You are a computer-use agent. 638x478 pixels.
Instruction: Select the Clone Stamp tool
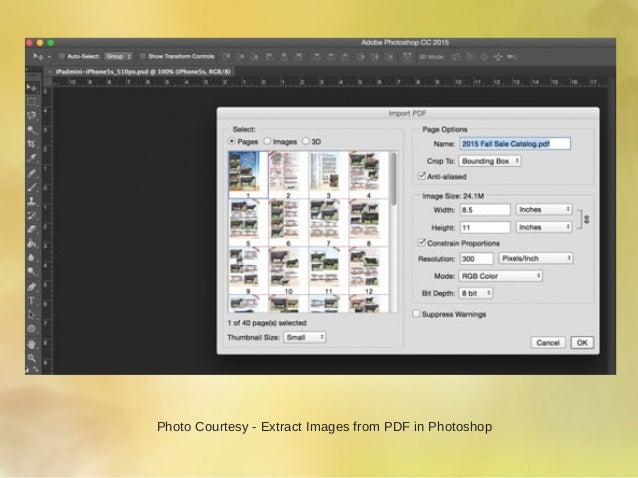(32, 201)
